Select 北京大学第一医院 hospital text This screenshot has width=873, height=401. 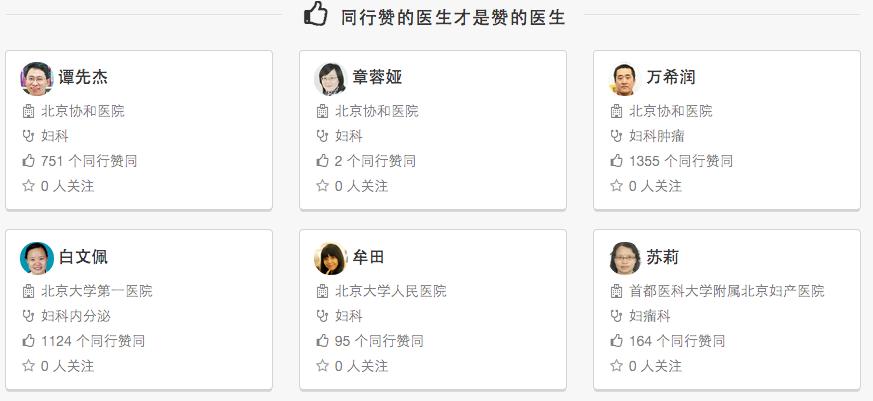(96, 291)
